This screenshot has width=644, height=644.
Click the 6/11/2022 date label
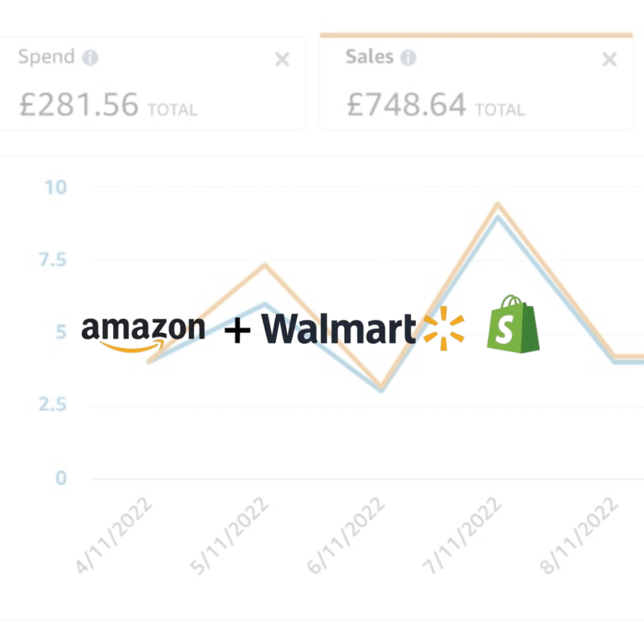347,535
